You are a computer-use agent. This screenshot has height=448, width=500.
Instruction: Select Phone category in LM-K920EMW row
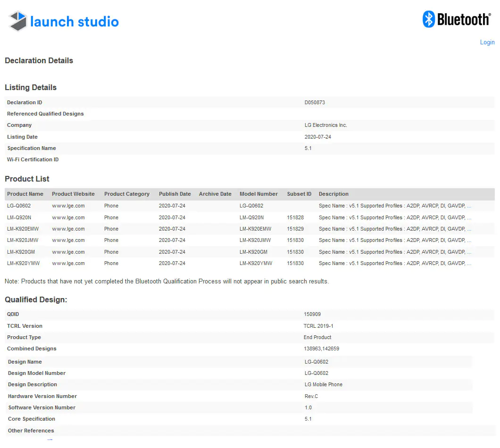tap(111, 229)
